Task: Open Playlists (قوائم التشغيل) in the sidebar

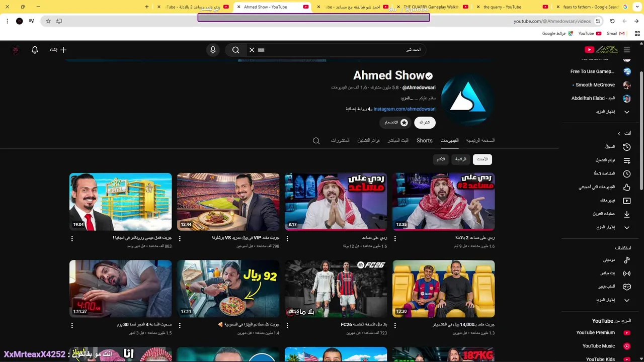Action: [613, 160]
